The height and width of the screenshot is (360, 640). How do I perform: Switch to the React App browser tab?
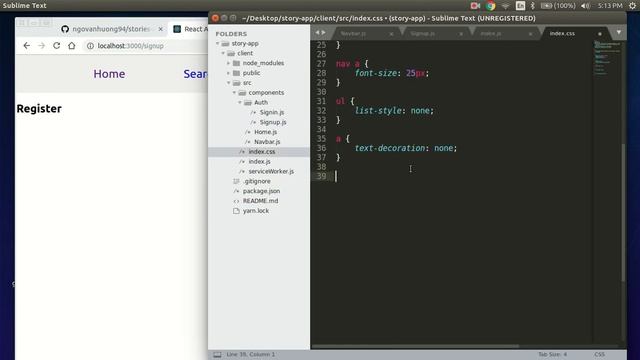[190, 29]
